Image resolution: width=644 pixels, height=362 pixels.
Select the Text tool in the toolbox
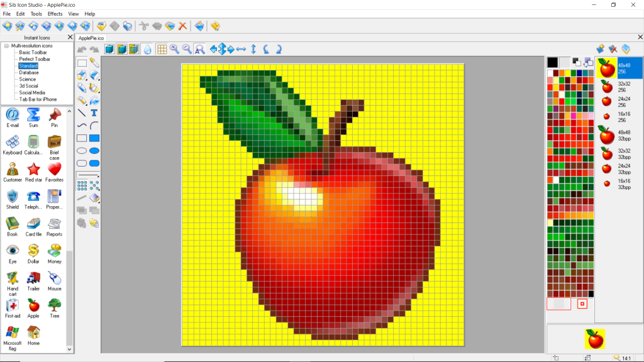coord(94,113)
